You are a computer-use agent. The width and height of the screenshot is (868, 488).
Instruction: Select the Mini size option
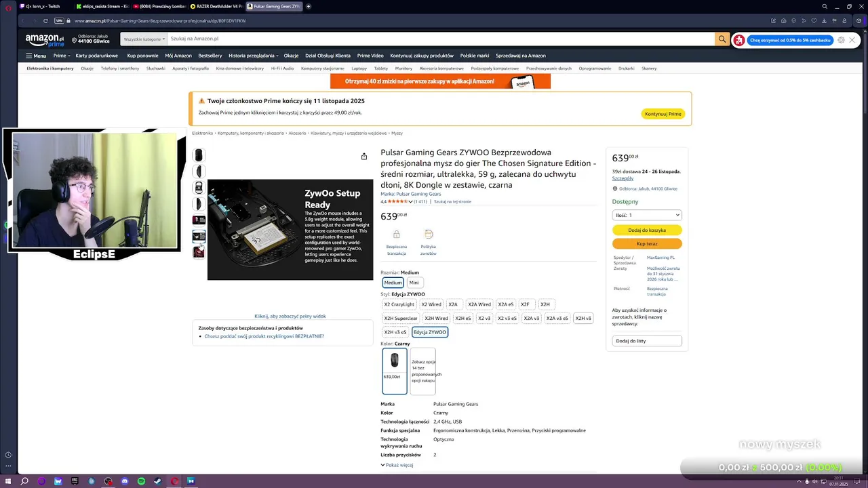pyautogui.click(x=414, y=283)
